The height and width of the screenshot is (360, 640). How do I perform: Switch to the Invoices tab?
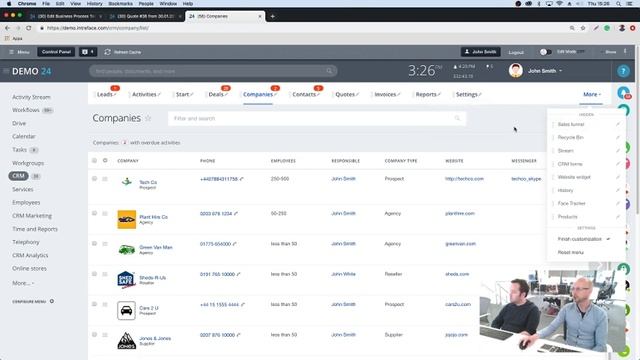pyautogui.click(x=385, y=94)
